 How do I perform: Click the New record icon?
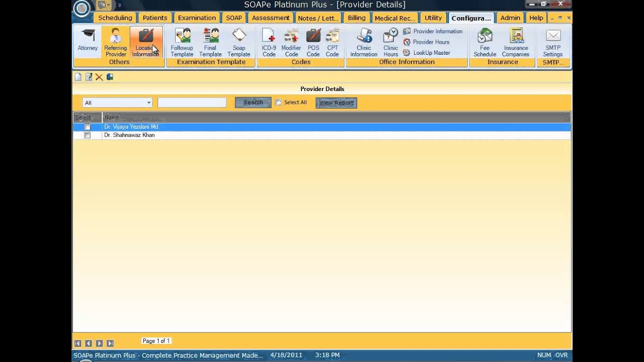(78, 77)
